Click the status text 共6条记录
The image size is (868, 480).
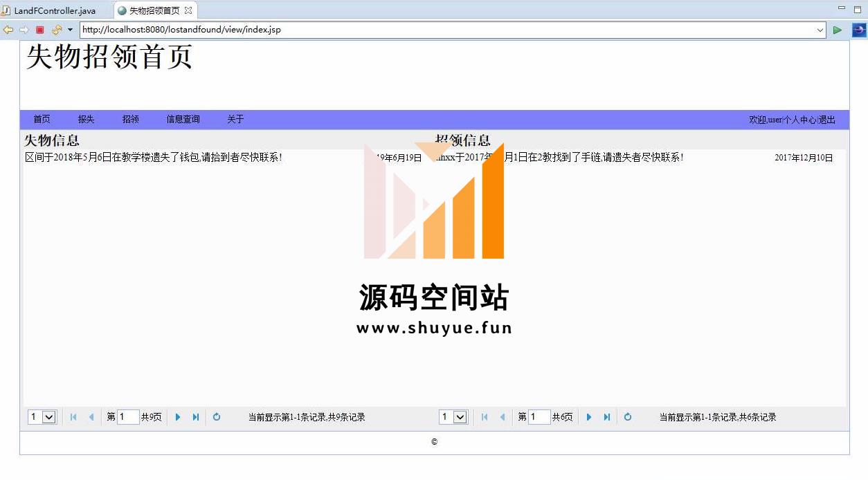coord(757,417)
